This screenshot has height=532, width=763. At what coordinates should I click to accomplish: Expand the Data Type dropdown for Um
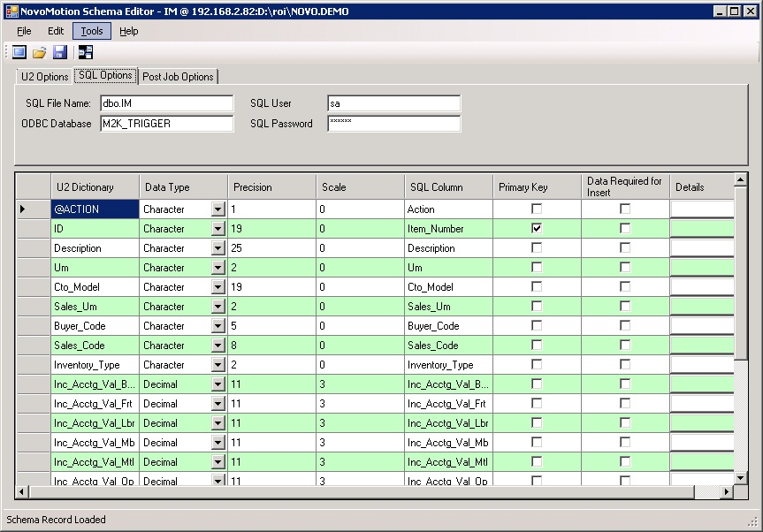(x=218, y=268)
